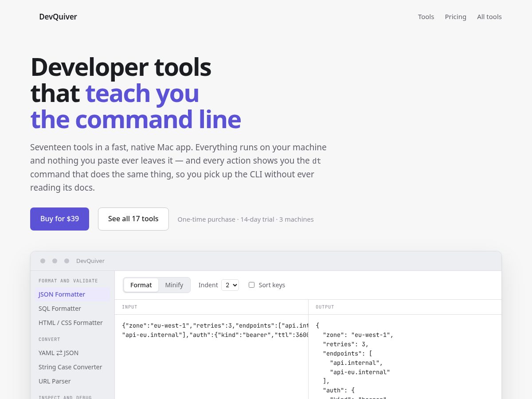Click the third window dot in mock titlebar
This screenshot has height=399, width=532.
coord(66,261)
